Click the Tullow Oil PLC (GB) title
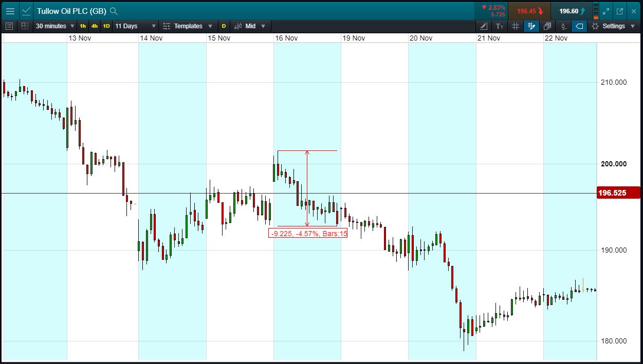643x364 pixels. (x=71, y=11)
